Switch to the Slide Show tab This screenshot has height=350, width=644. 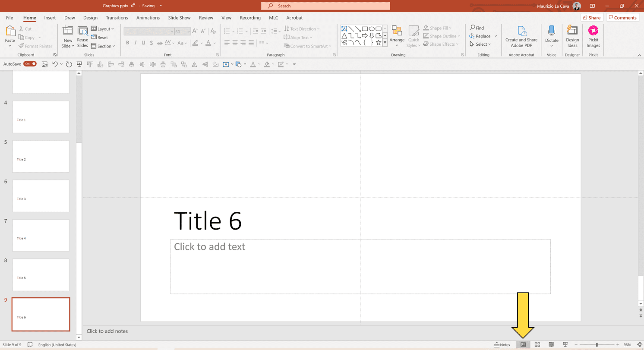[179, 18]
